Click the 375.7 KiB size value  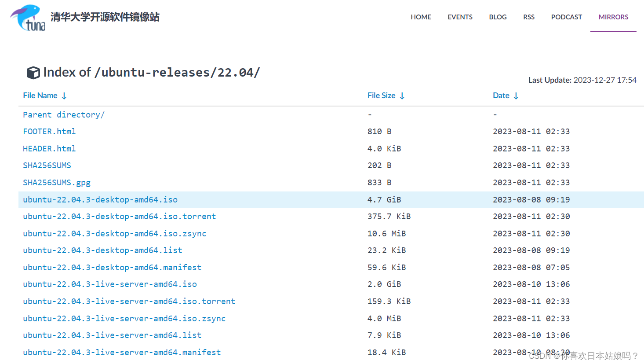[389, 217]
